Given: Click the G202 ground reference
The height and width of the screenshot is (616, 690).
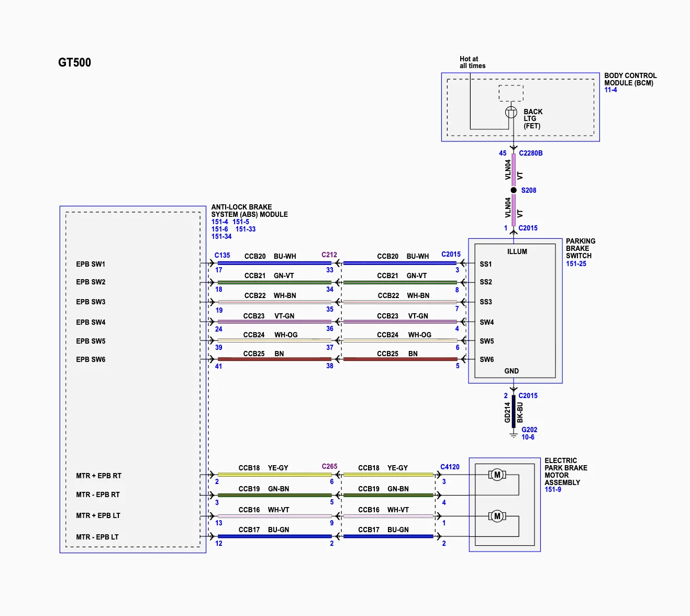Looking at the screenshot, I should pos(529,430).
